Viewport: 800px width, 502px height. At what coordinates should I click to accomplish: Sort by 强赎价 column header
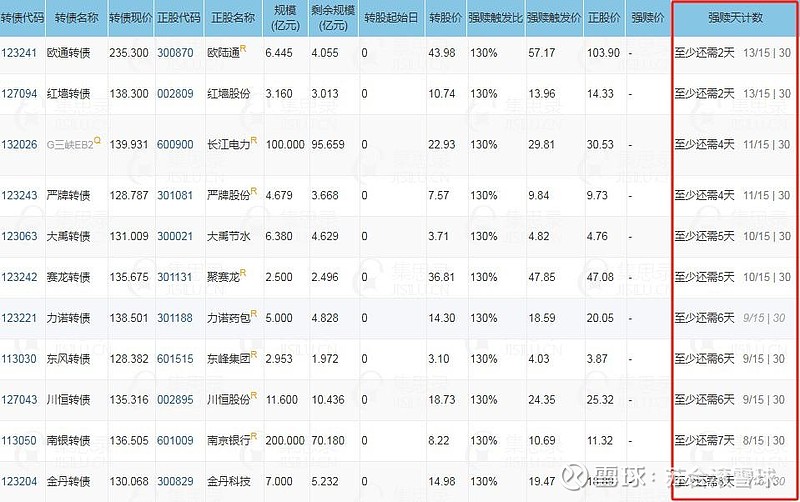click(648, 18)
